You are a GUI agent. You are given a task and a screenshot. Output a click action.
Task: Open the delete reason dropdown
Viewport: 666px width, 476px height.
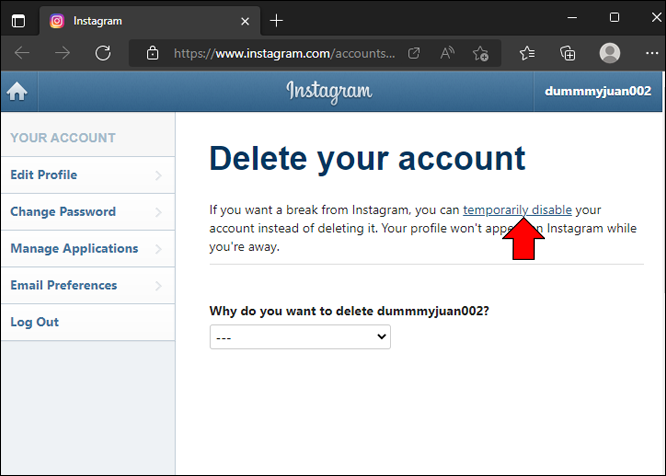pos(300,337)
